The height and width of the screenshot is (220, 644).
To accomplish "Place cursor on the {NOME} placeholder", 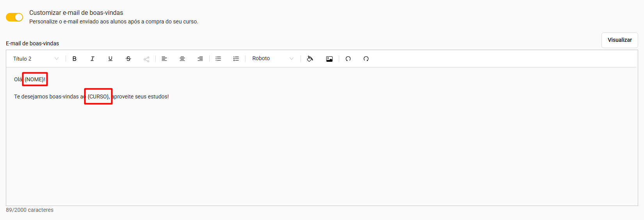I will point(34,79).
